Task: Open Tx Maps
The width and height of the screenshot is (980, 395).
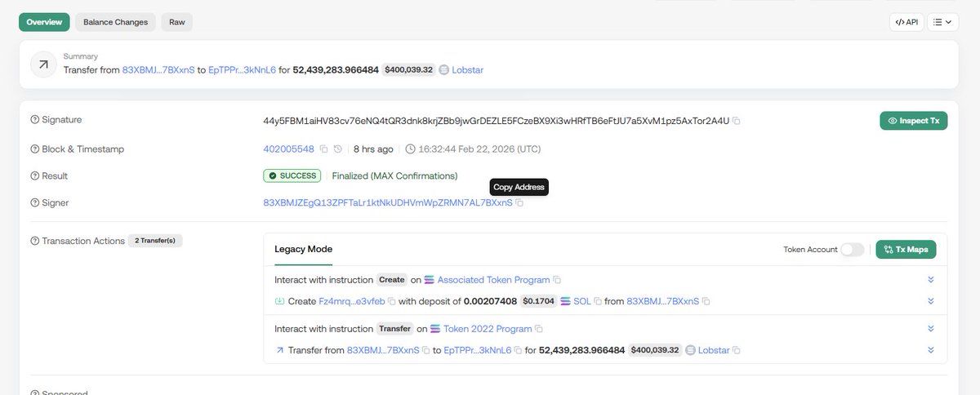Action: click(x=906, y=249)
